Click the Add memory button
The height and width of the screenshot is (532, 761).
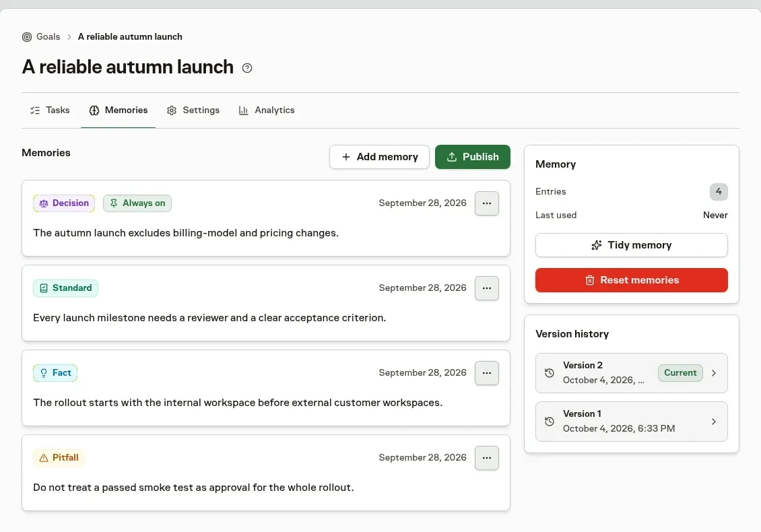tap(380, 157)
